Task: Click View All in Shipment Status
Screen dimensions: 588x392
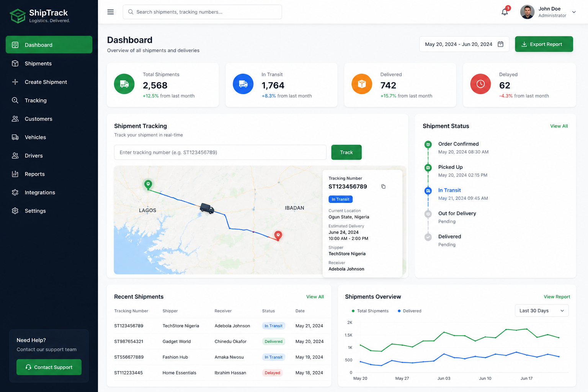Action: 559,126
